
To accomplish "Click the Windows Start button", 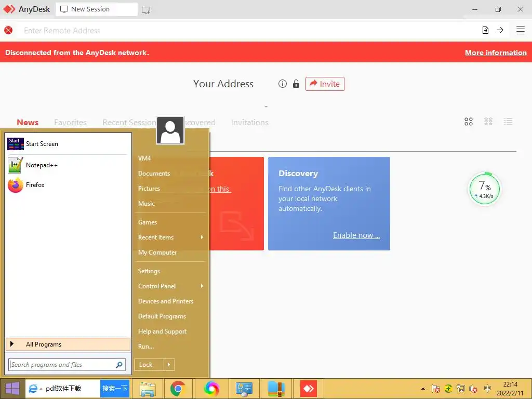I will (12, 389).
